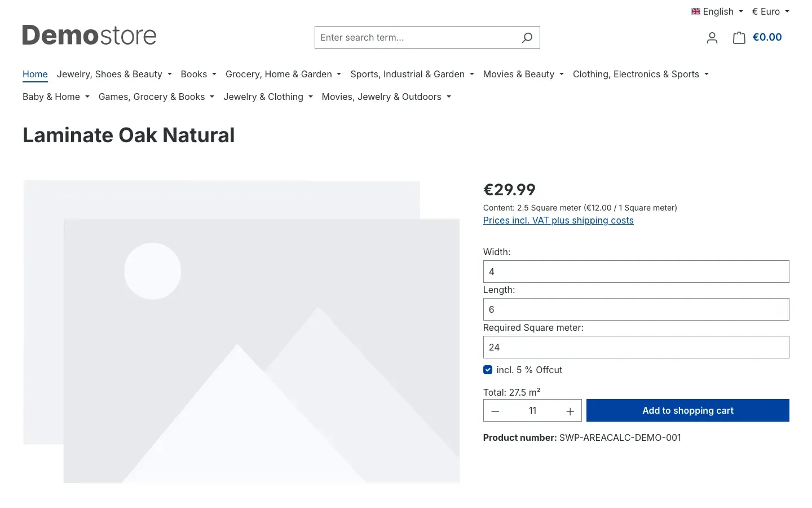
Task: Expand Sports, Industrial & Garden menu
Action: tap(412, 74)
